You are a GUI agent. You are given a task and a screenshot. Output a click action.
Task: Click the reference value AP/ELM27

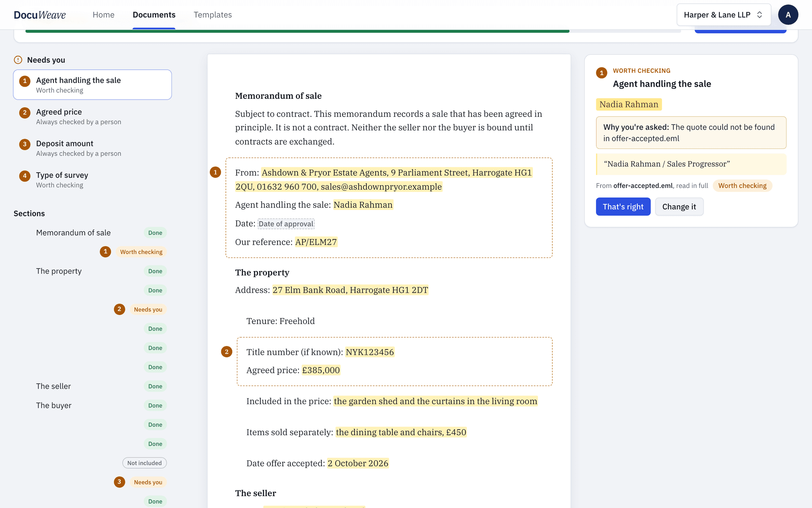coord(316,242)
